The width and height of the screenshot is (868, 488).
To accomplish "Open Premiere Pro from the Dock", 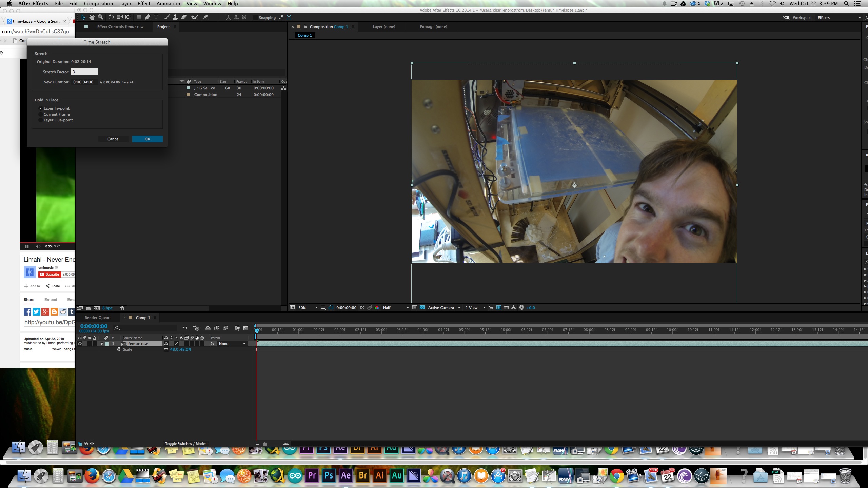I will click(312, 475).
